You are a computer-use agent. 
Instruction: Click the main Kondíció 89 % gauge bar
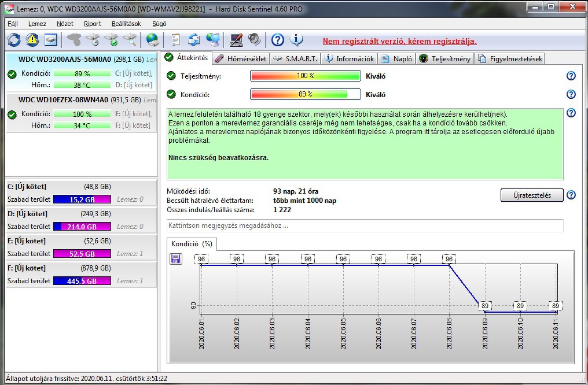tap(305, 94)
